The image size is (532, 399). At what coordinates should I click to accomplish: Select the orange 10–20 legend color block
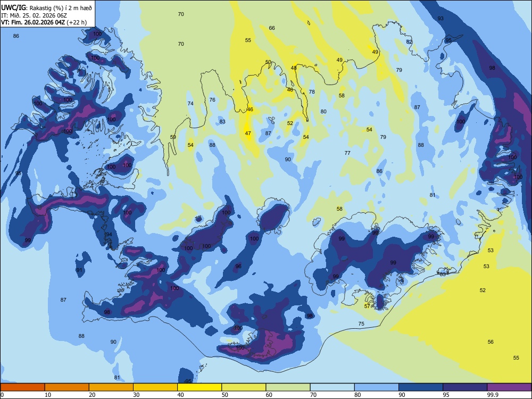tap(67, 387)
